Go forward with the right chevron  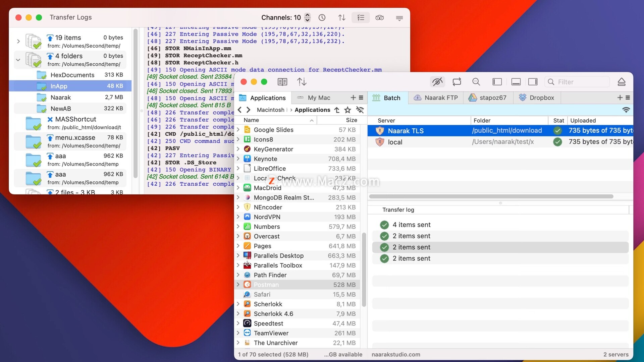click(x=248, y=110)
